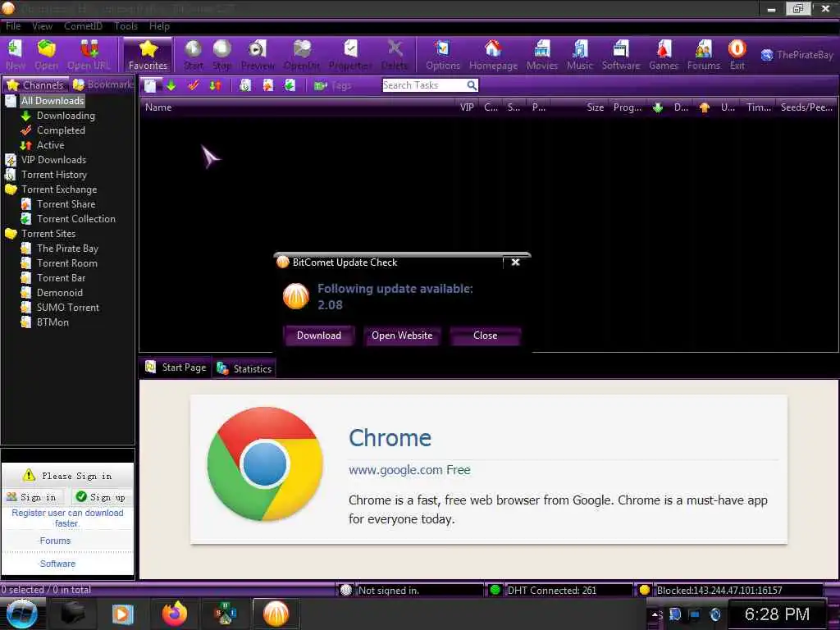Viewport: 840px width, 630px height.
Task: Click the completed checkmark filter icon
Action: pyautogui.click(x=194, y=85)
